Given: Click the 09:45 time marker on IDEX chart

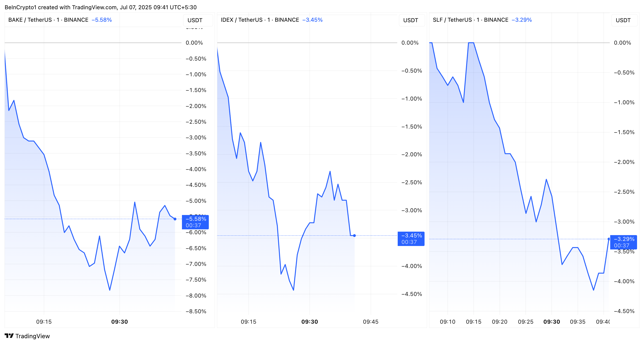Looking at the screenshot, I should click(371, 322).
